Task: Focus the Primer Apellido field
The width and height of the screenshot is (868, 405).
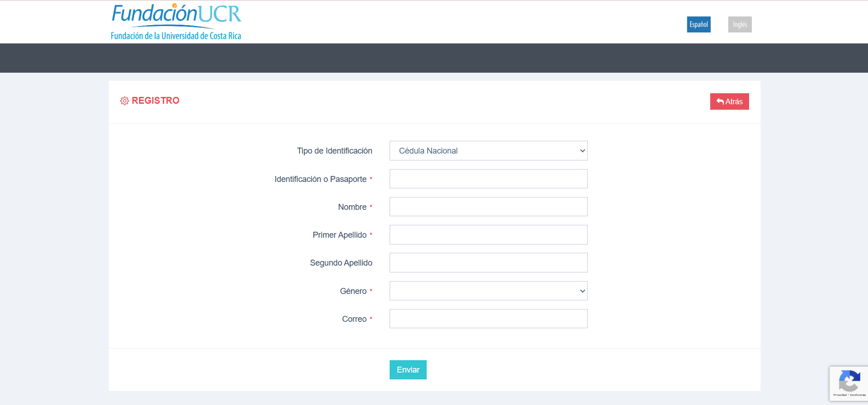Action: tap(488, 235)
